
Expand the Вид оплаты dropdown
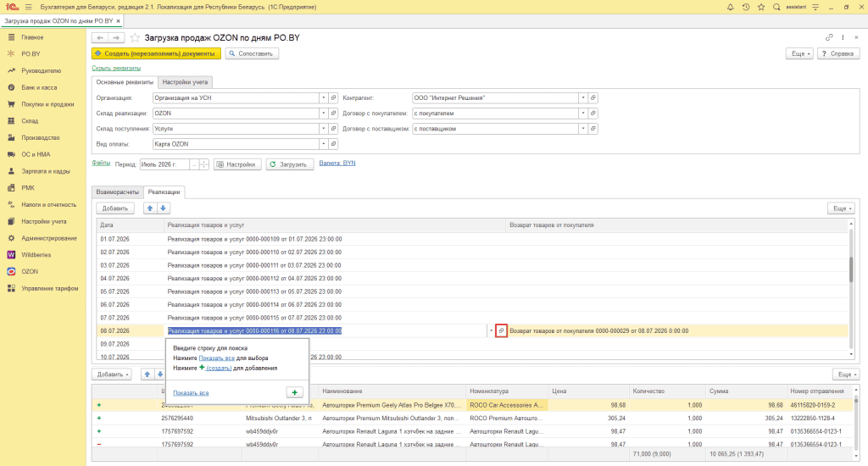[x=323, y=144]
